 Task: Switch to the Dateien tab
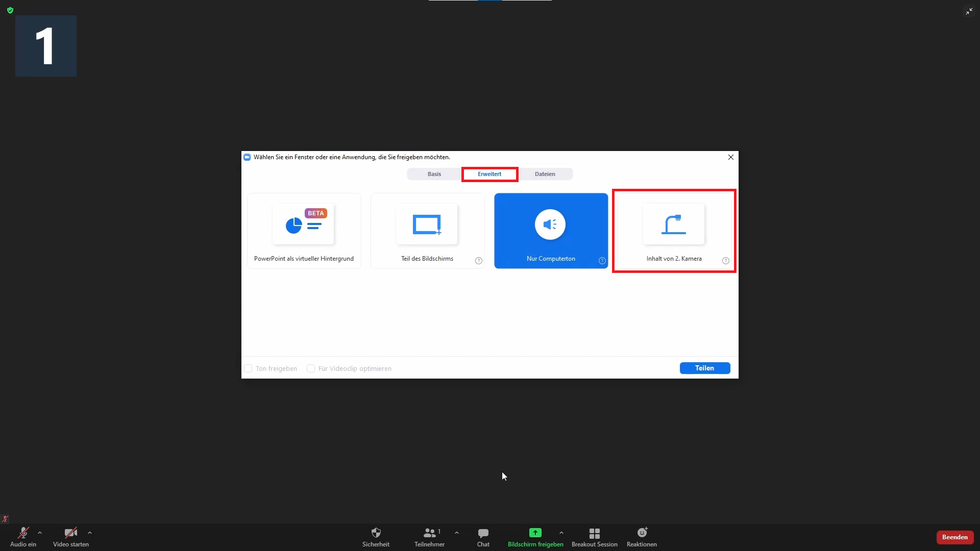(x=545, y=174)
